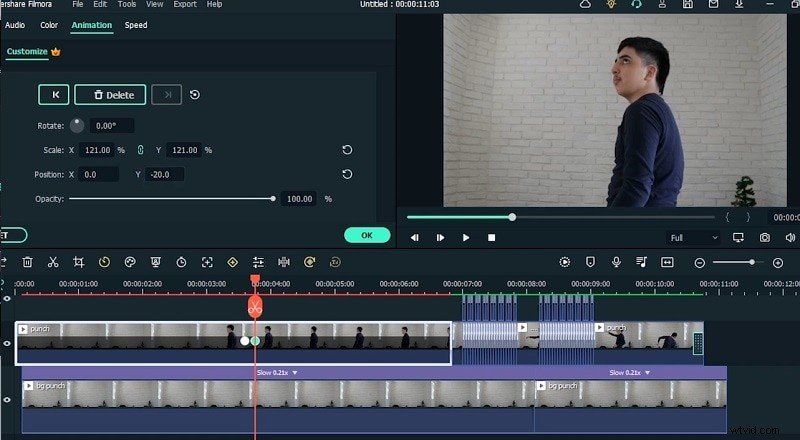Viewport: 800px width, 440px height.
Task: Go to next keyframe button
Action: [x=166, y=95]
